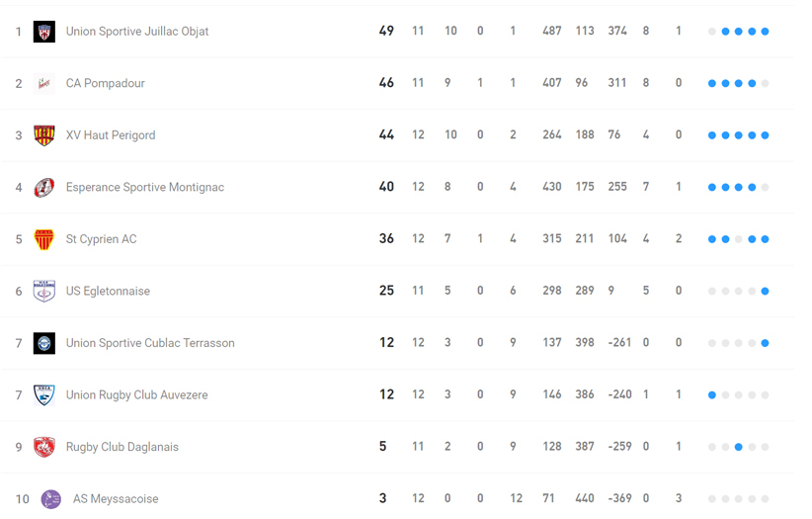Screen dimensions: 812x519
Task: Open the Union Sportive Juillac Objat team link
Action: (137, 32)
